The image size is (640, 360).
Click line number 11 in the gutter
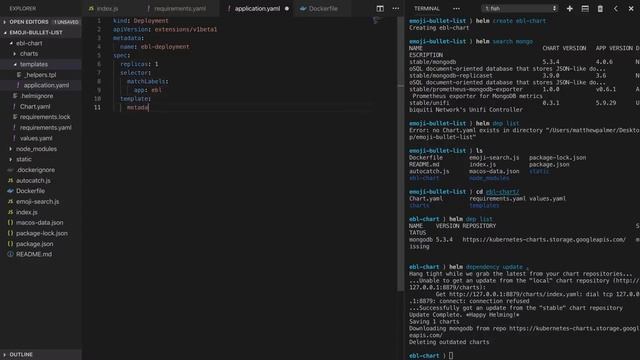[x=97, y=107]
